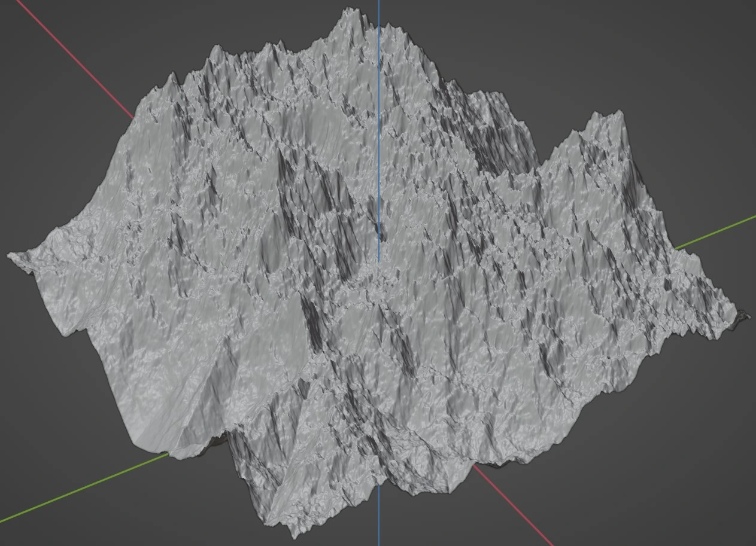Click where the green axis emerges from the terrain's right edge
The width and height of the screenshot is (756, 546).
pos(678,246)
